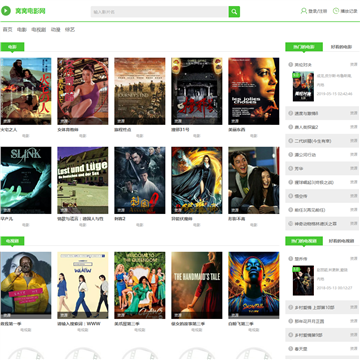The height and width of the screenshot is (360, 360).
Task: Click the green magnifier search button
Action: [x=234, y=12]
